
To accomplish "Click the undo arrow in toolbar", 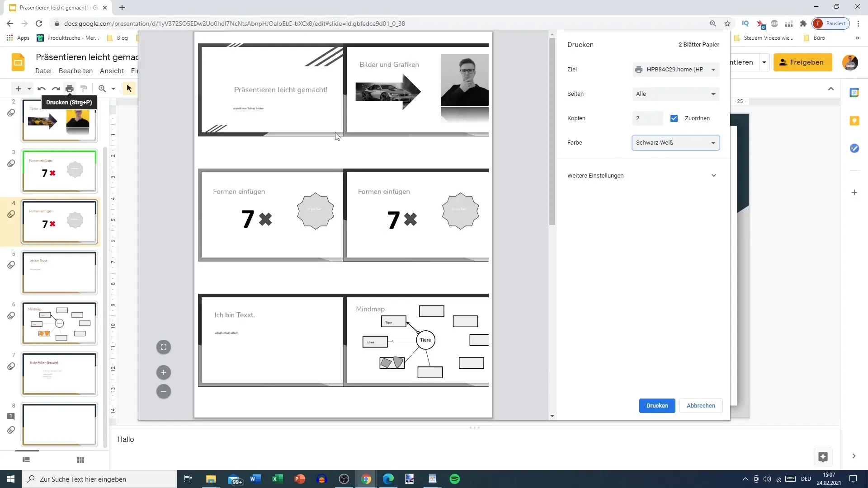I will tap(42, 89).
